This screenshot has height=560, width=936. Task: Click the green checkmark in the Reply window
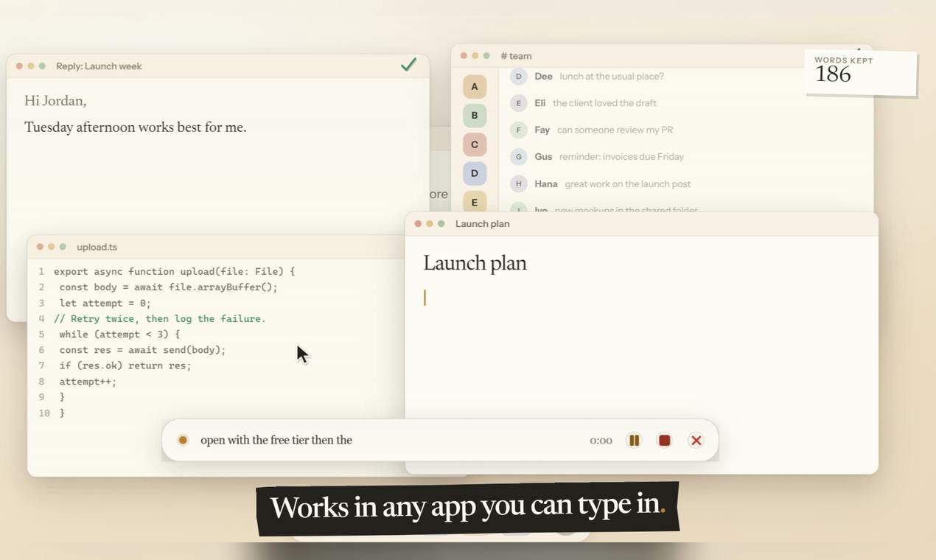[408, 65]
